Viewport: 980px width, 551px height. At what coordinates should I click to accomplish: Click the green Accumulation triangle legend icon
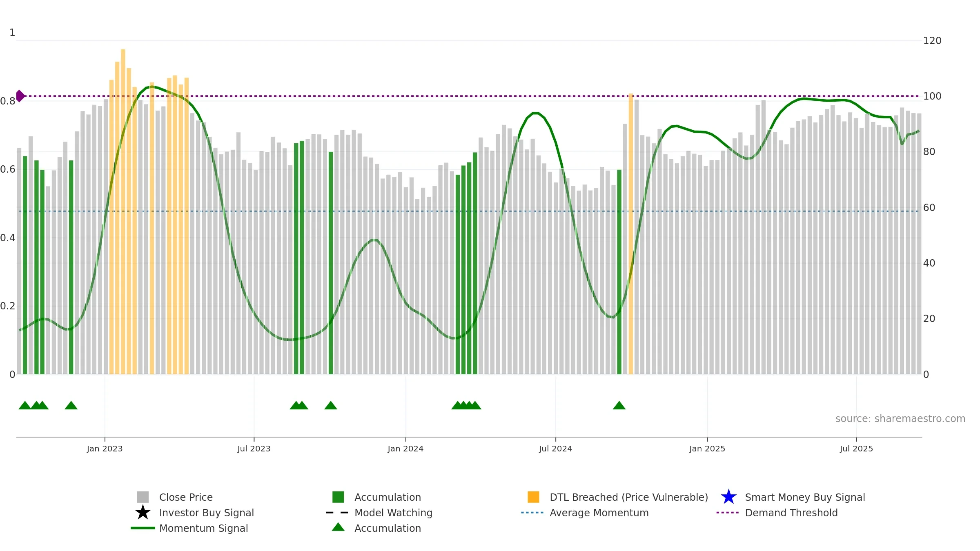coord(338,527)
